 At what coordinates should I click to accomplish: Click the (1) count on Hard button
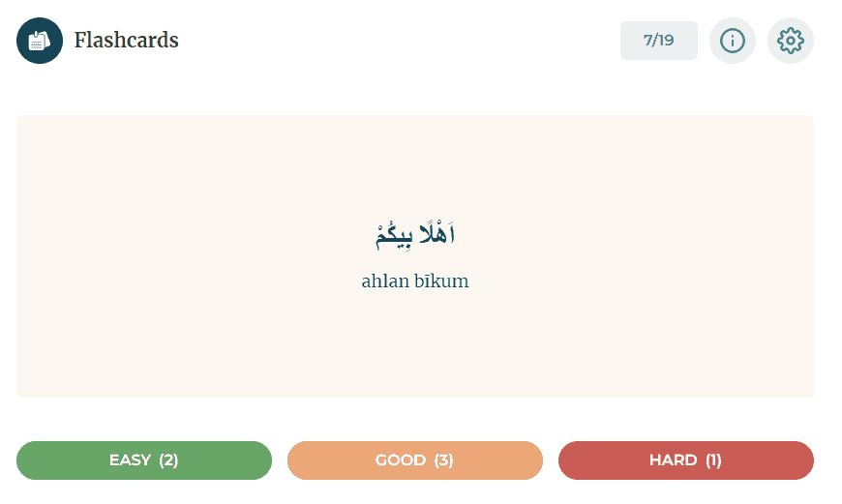[713, 460]
